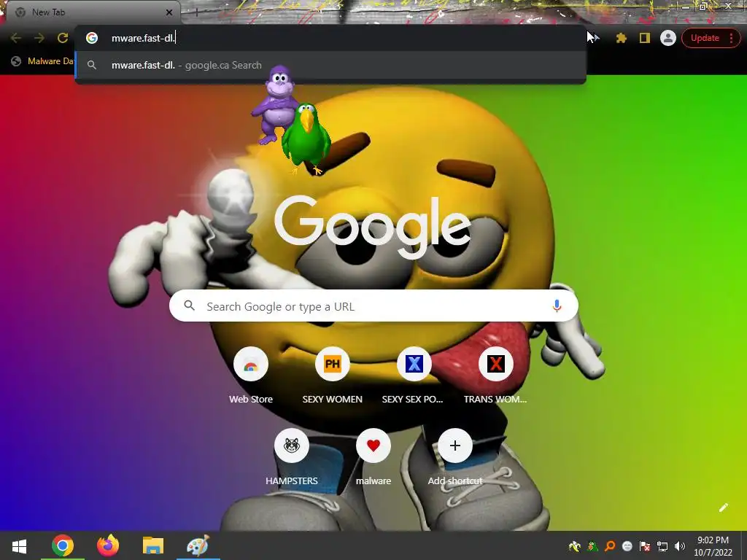747x560 pixels.
Task: Open the Web Store shortcut
Action: [x=251, y=376]
